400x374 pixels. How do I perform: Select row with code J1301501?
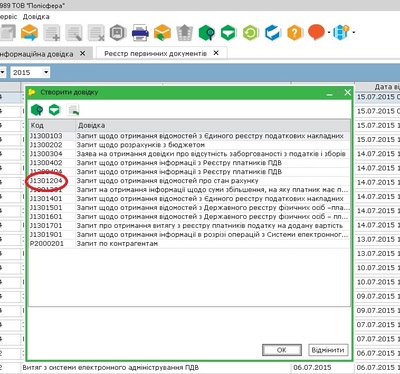click(189, 208)
